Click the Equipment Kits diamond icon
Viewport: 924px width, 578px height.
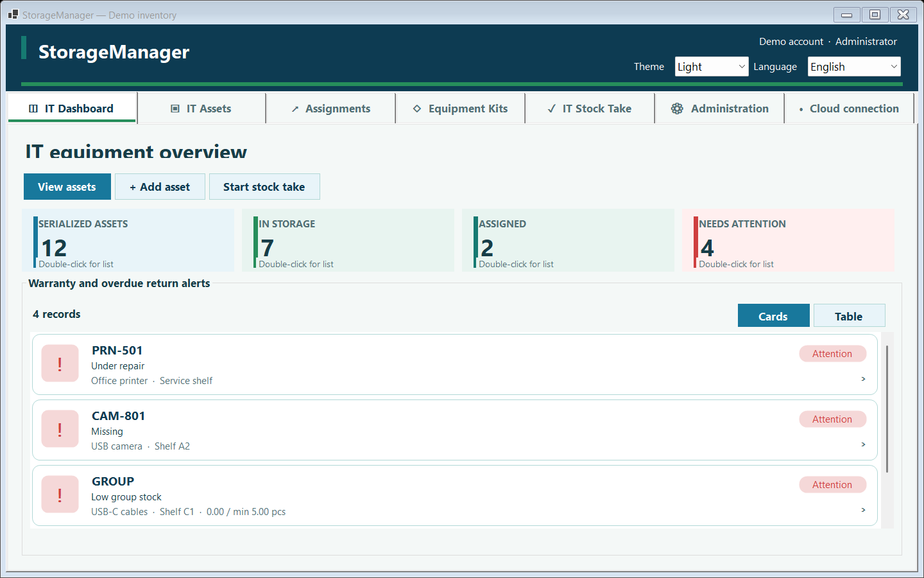(x=417, y=109)
